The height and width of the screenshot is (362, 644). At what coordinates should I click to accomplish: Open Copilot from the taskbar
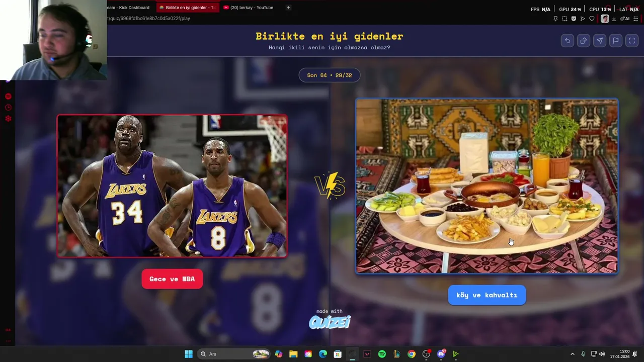279,354
